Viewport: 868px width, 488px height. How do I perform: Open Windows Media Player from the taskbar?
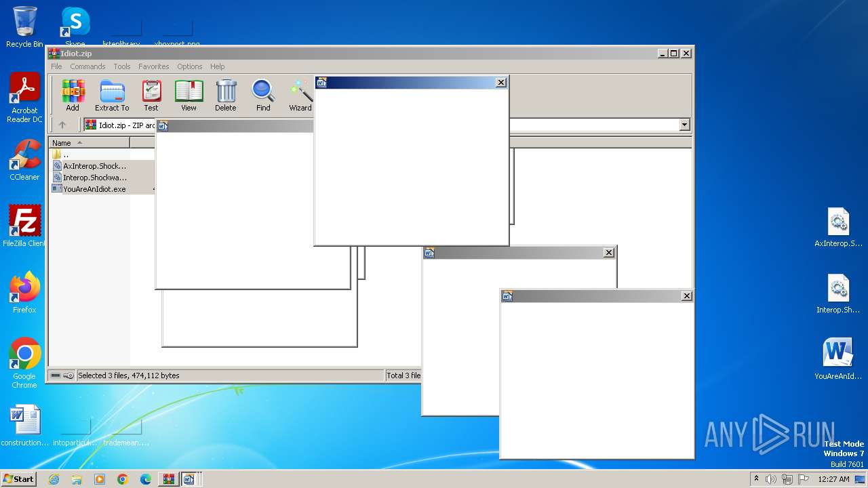[100, 479]
